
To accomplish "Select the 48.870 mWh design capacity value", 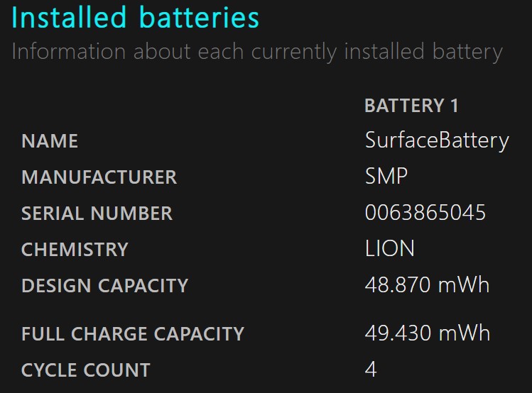I will coord(427,284).
